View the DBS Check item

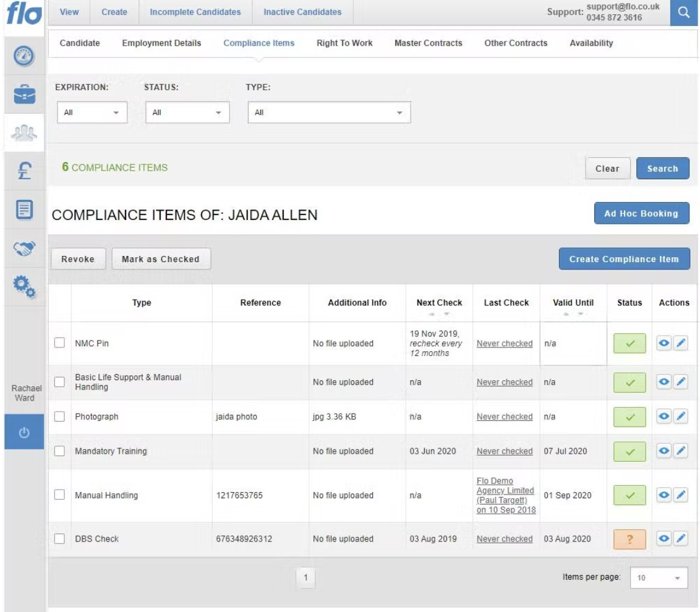[x=664, y=538]
